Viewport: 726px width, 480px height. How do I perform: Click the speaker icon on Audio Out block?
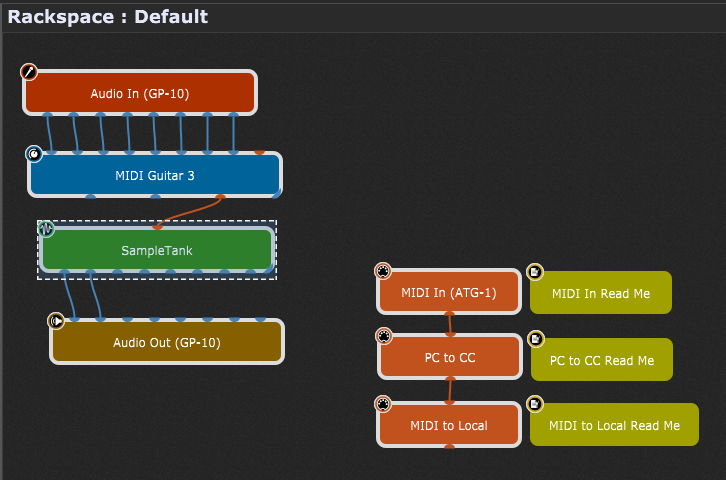pyautogui.click(x=57, y=321)
